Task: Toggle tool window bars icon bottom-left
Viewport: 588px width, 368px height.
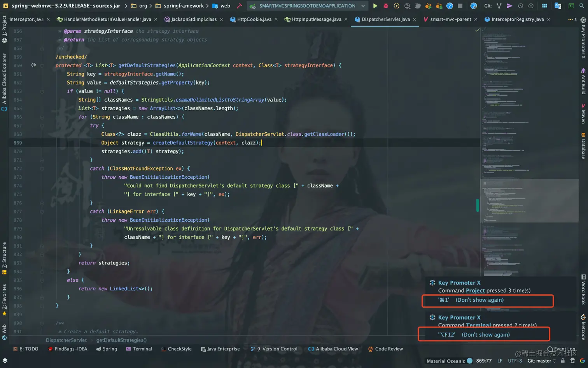Action: tap(5, 361)
